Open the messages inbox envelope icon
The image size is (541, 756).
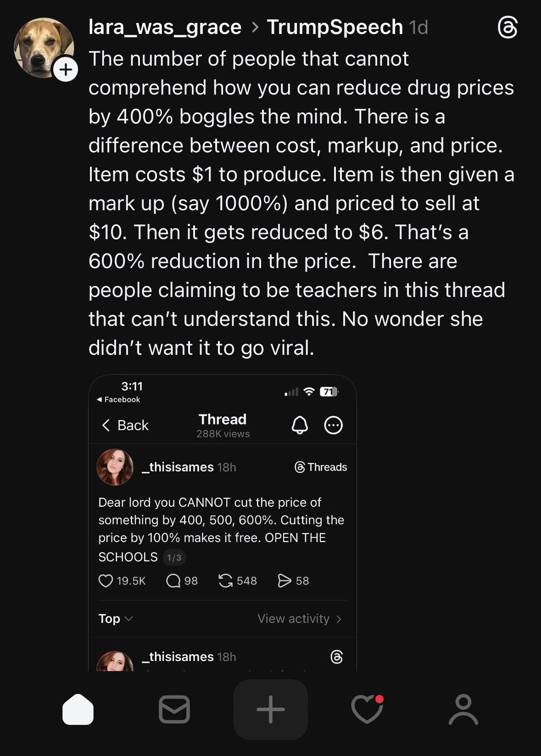point(174,709)
